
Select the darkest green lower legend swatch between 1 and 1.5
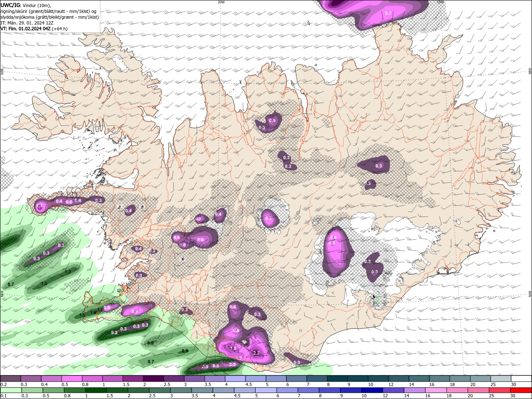coord(96,390)
